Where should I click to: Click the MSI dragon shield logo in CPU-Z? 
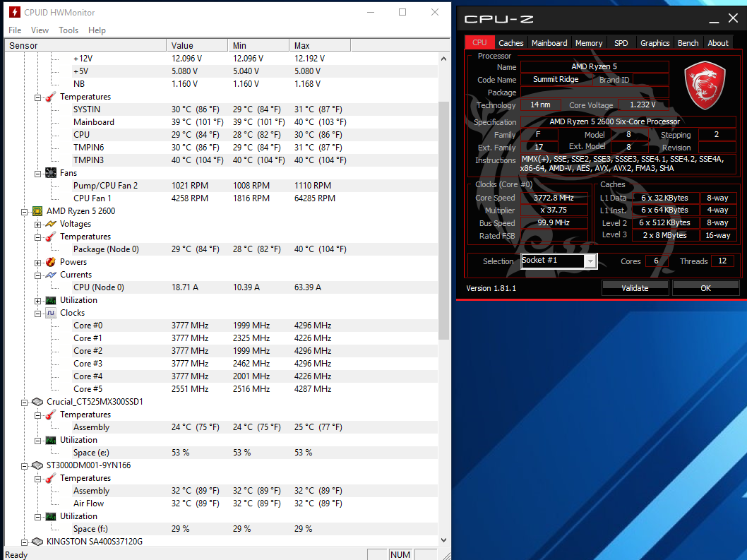705,85
